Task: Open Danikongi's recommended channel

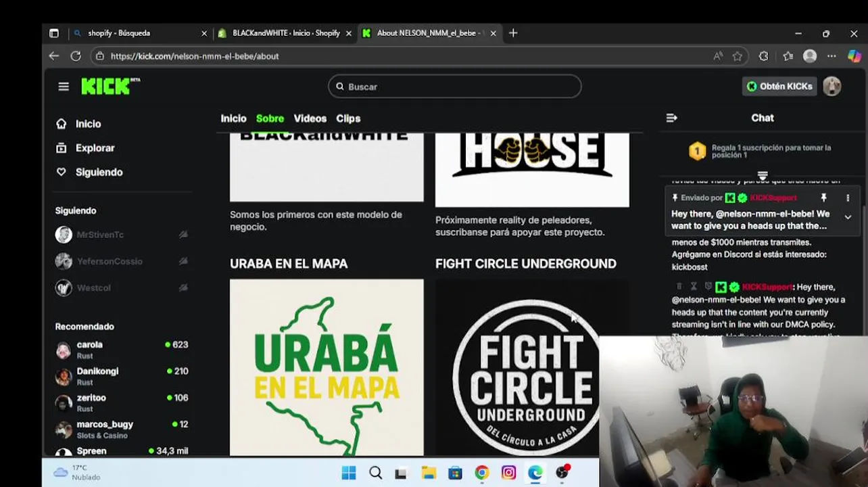Action: click(x=122, y=376)
